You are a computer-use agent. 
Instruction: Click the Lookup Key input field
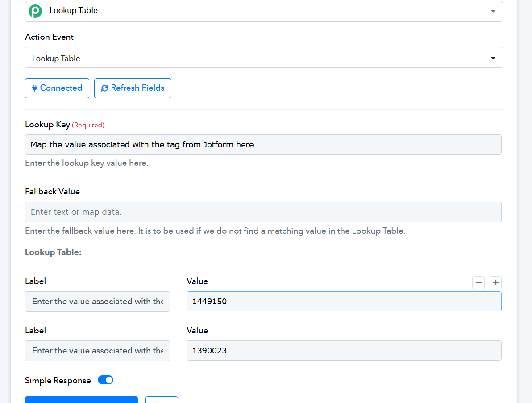[263, 145]
